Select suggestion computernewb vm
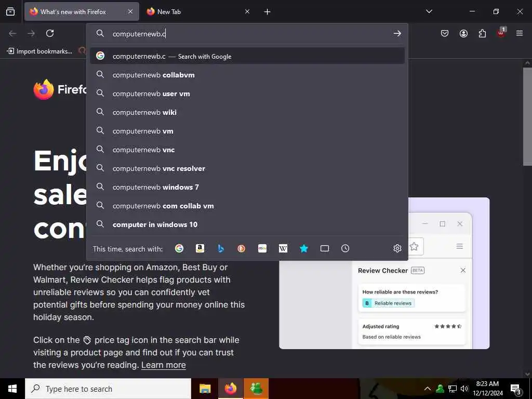The width and height of the screenshot is (532, 399). click(247, 130)
